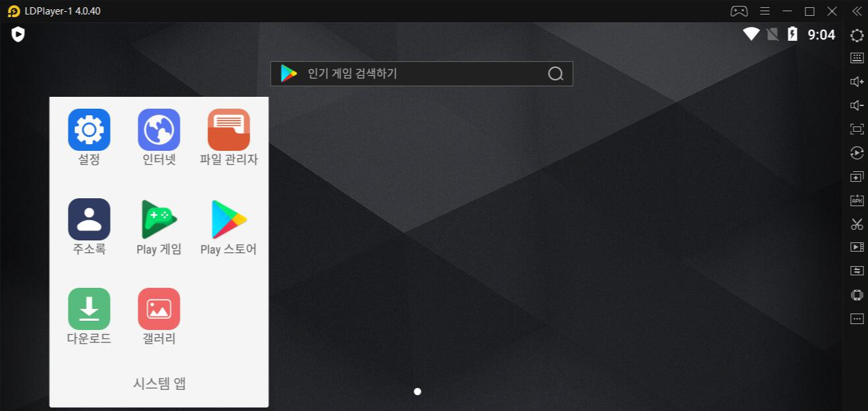This screenshot has width=868, height=411.
Task: Click the volume up sidebar icon
Action: click(x=857, y=82)
